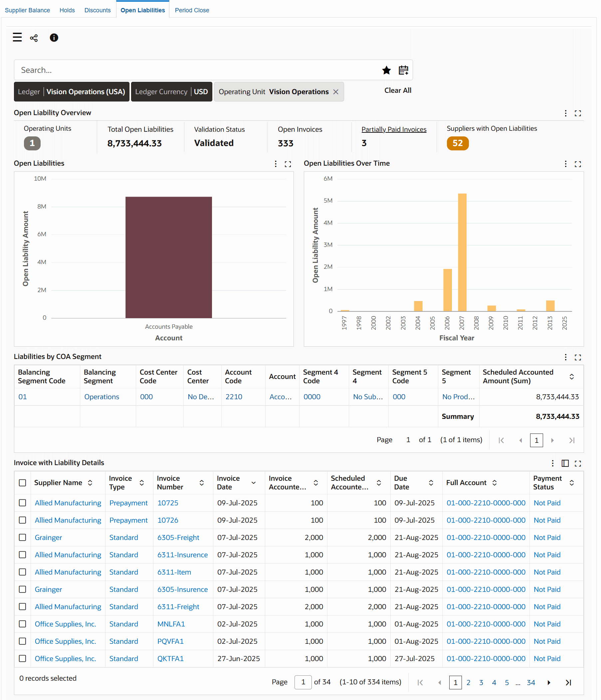
Task: Click the star saved searches icon
Action: coord(386,70)
